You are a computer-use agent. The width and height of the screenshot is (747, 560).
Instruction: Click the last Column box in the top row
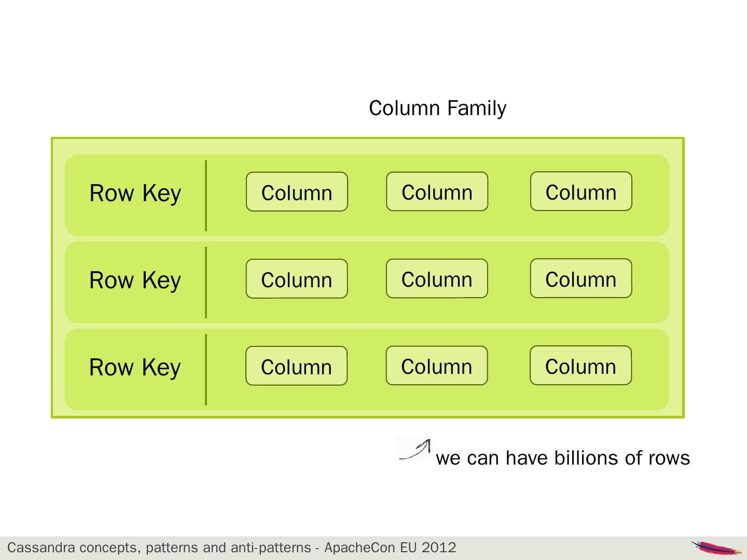click(x=581, y=191)
